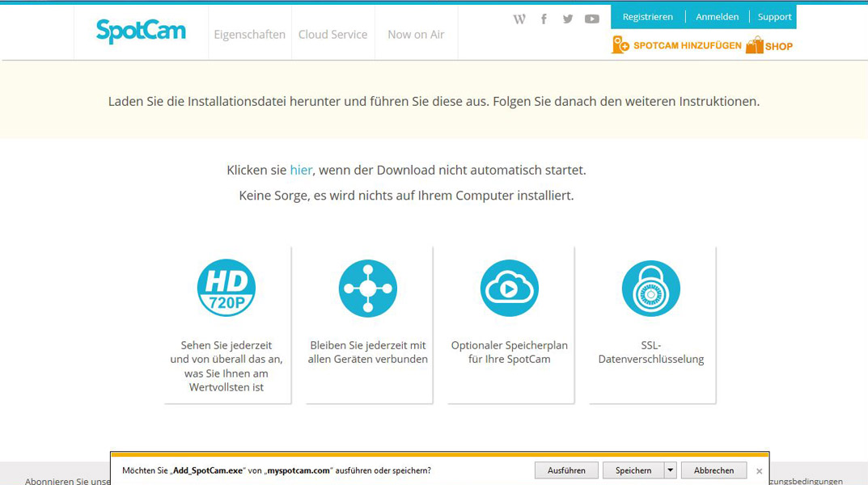This screenshot has height=485, width=868.
Task: Open the Support link
Action: click(774, 17)
